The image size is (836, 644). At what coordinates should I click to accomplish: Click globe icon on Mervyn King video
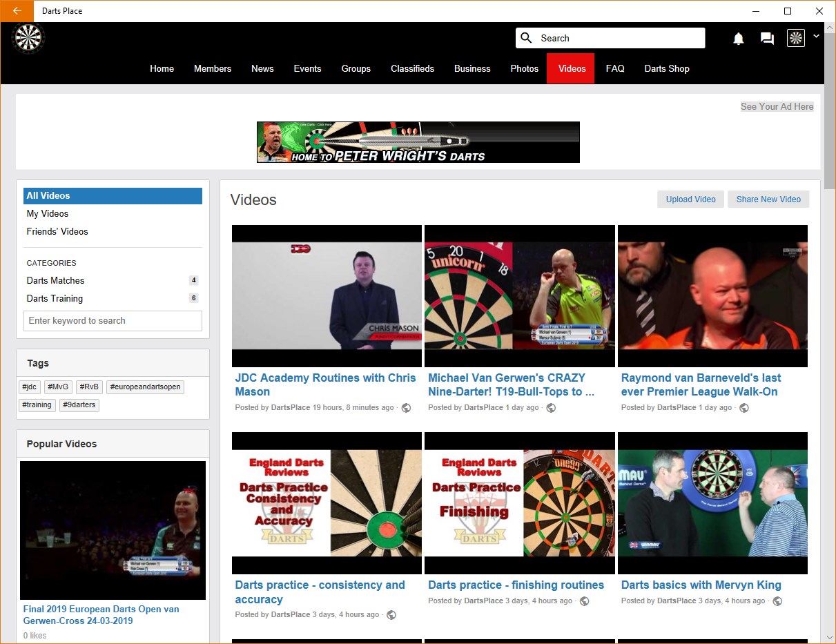(777, 601)
